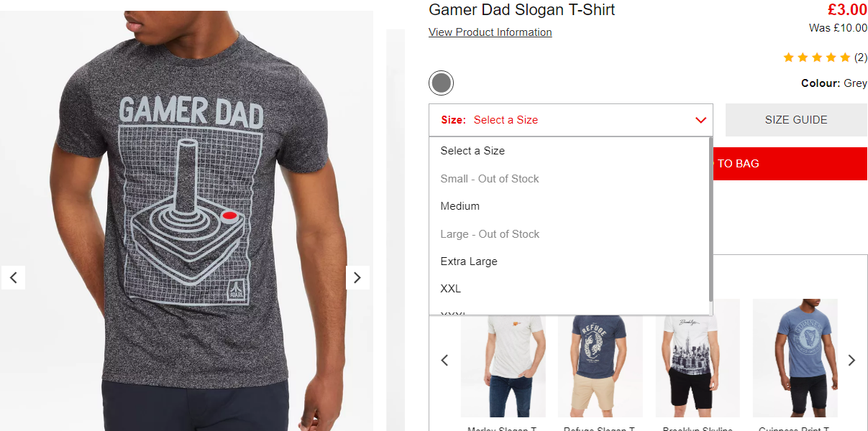Image resolution: width=868 pixels, height=431 pixels.
Task: Open the Guinness Print T-shirt thumbnail
Action: tap(795, 358)
